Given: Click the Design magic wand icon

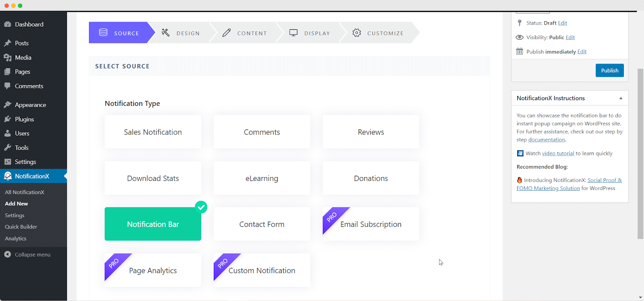Looking at the screenshot, I should point(165,33).
